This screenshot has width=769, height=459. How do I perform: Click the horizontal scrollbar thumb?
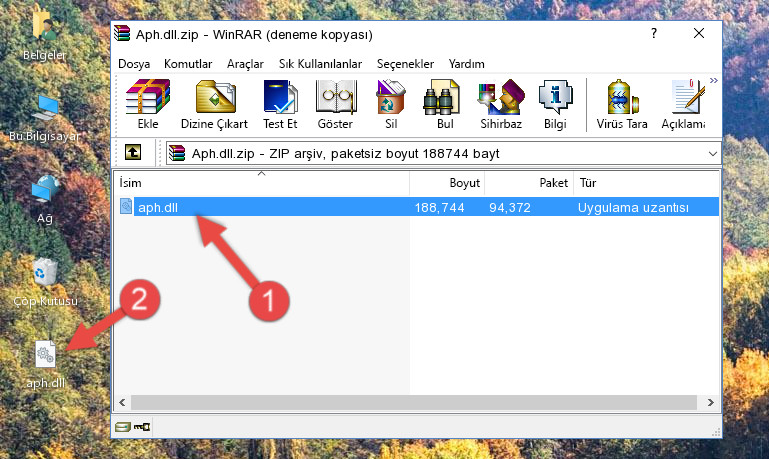click(x=413, y=403)
